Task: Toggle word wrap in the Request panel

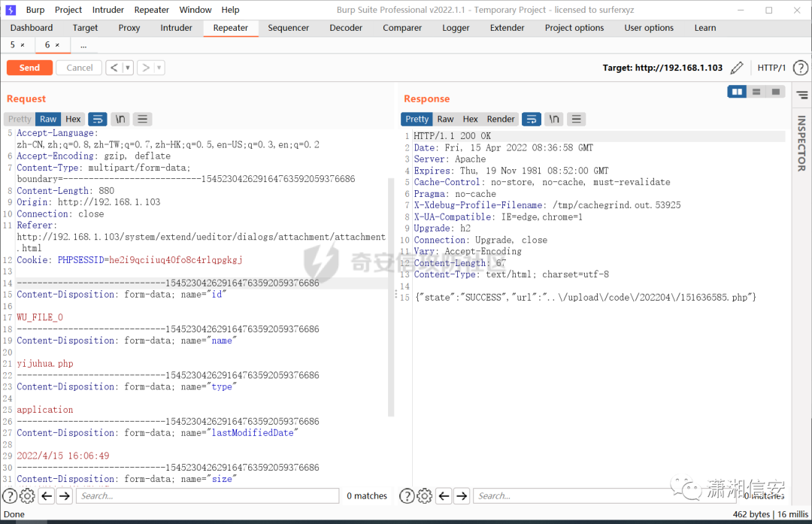Action: point(97,119)
